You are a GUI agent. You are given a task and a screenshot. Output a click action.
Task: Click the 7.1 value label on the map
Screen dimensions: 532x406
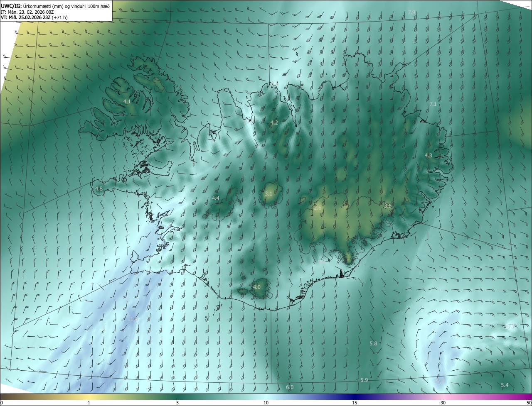click(x=433, y=104)
